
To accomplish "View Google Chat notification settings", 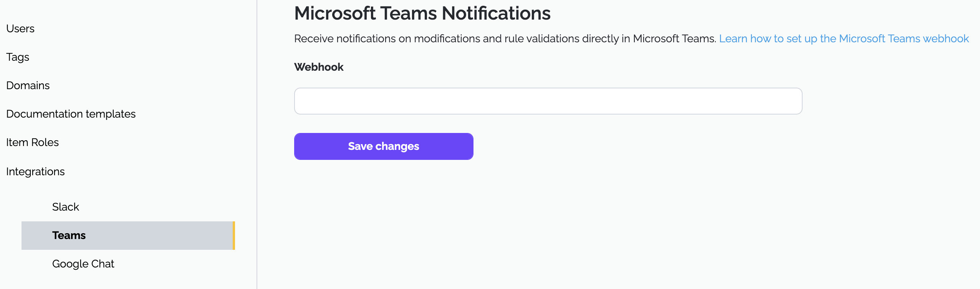I will click(83, 264).
